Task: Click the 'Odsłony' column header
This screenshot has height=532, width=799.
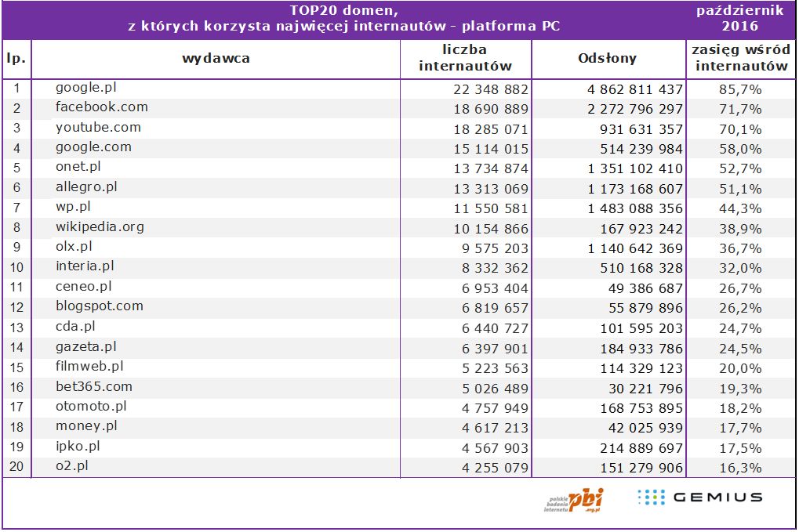Action: pyautogui.click(x=608, y=59)
